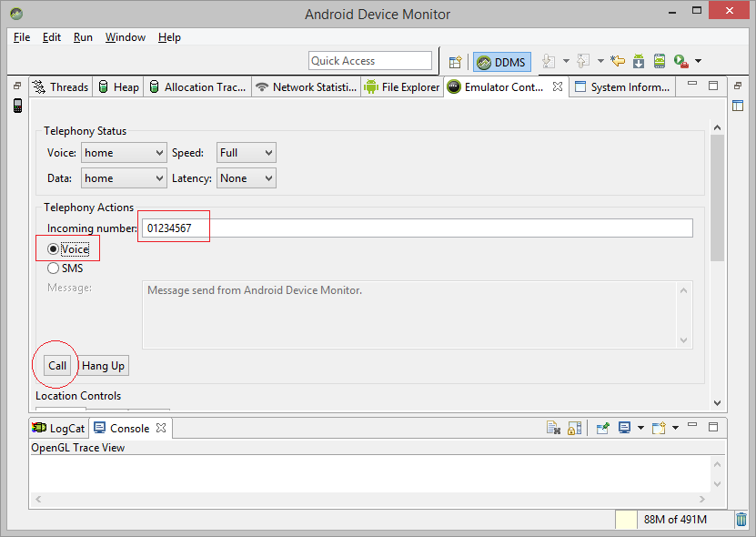Close the Emulator Control tab
The height and width of the screenshot is (537, 756).
558,86
